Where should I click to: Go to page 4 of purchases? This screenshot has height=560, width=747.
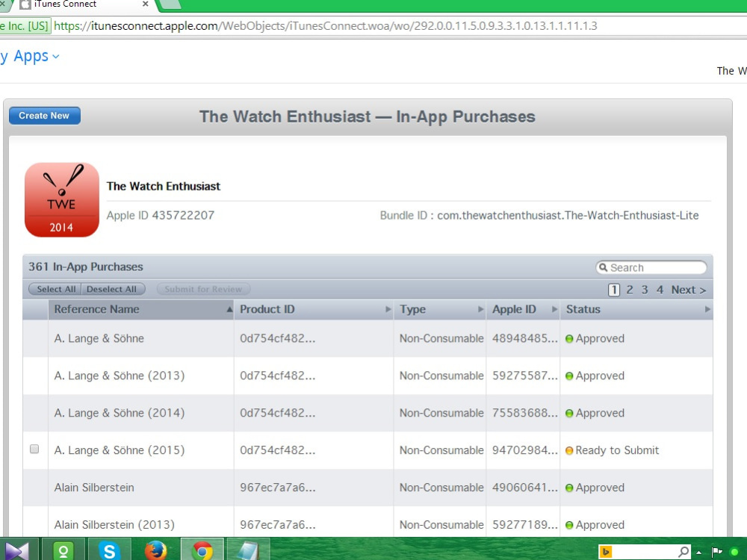coord(660,290)
